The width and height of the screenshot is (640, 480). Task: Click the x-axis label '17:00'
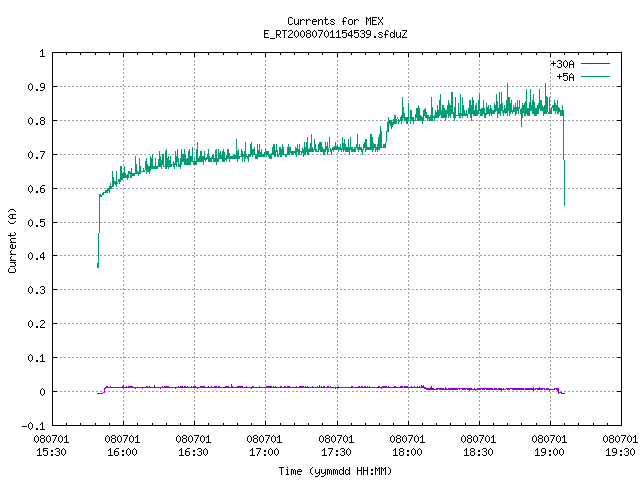pyautogui.click(x=264, y=452)
